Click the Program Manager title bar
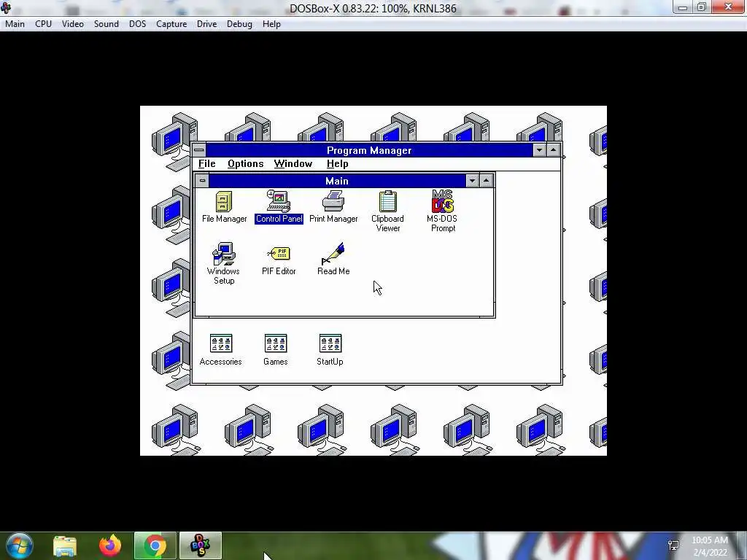This screenshot has height=560, width=747. pos(369,150)
